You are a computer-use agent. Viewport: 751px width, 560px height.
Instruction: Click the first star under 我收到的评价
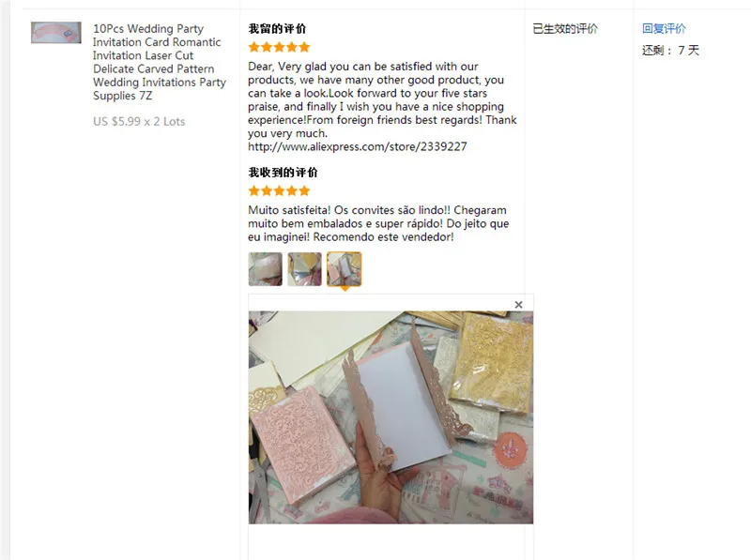click(x=254, y=191)
